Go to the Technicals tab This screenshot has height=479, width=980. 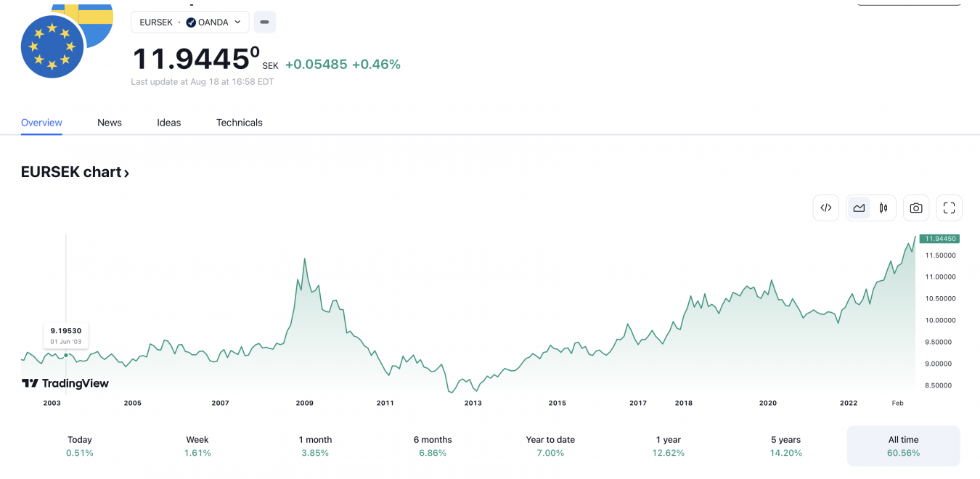(x=240, y=123)
